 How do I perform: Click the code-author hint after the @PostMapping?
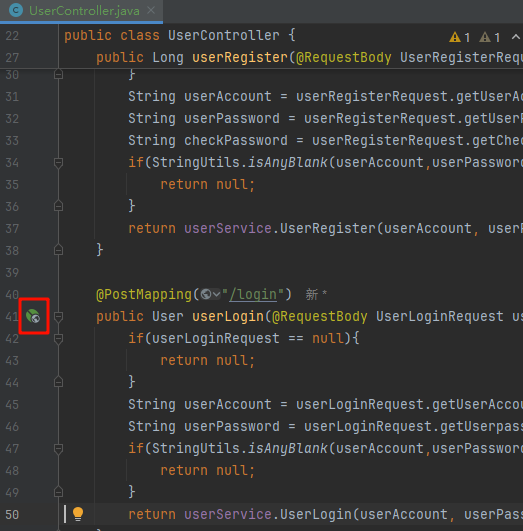point(316,294)
